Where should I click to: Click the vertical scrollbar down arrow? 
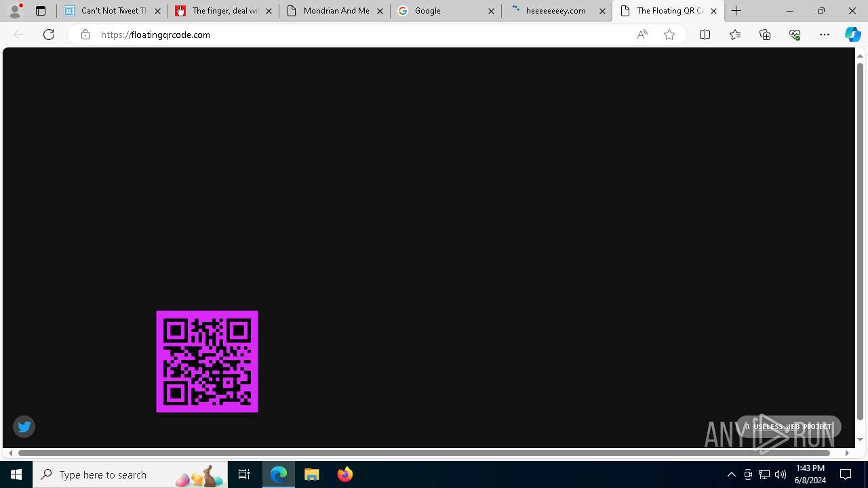click(x=860, y=440)
